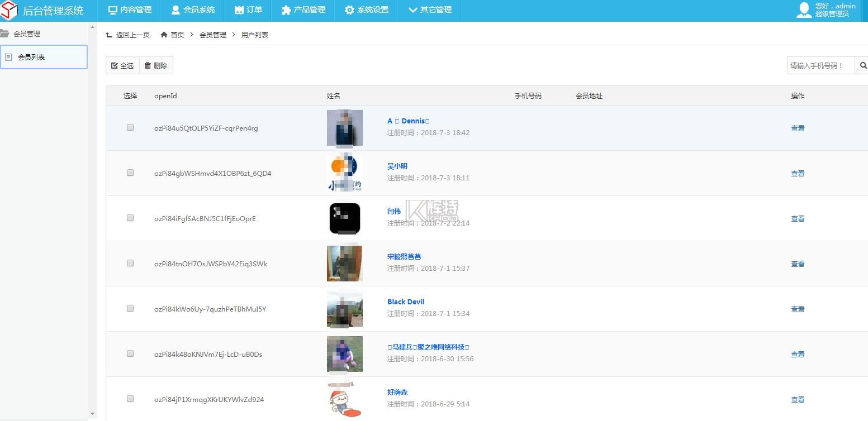Select the checkbox for Black Devil row
The image size is (868, 421).
tap(130, 308)
